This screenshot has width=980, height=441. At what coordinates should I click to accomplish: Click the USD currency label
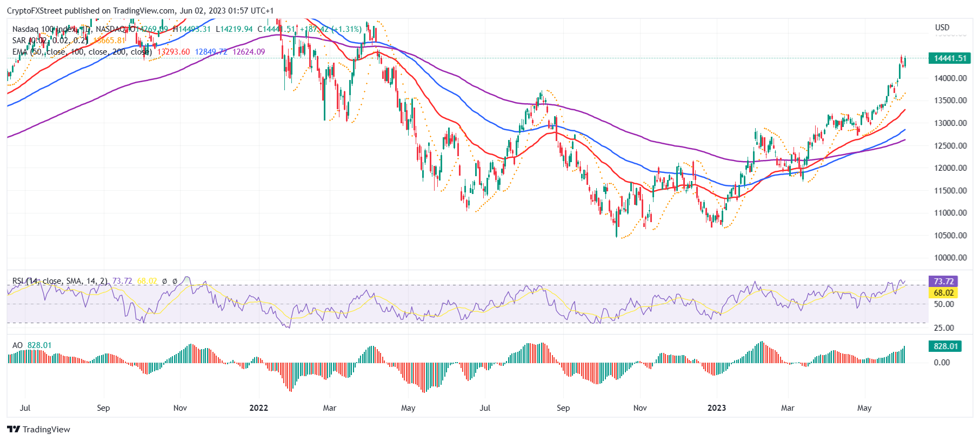[942, 28]
